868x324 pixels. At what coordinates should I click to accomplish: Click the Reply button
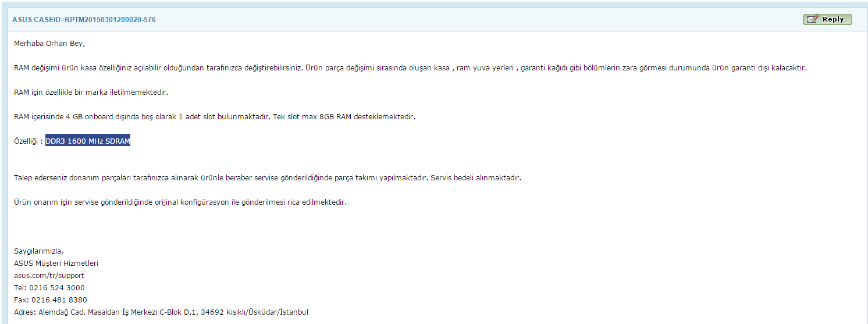coord(827,19)
